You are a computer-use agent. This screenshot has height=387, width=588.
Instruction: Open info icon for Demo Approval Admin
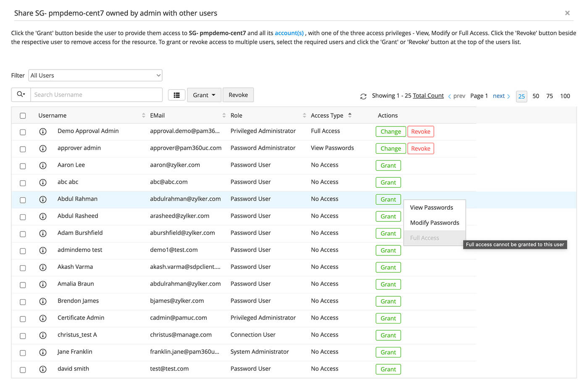coord(43,132)
